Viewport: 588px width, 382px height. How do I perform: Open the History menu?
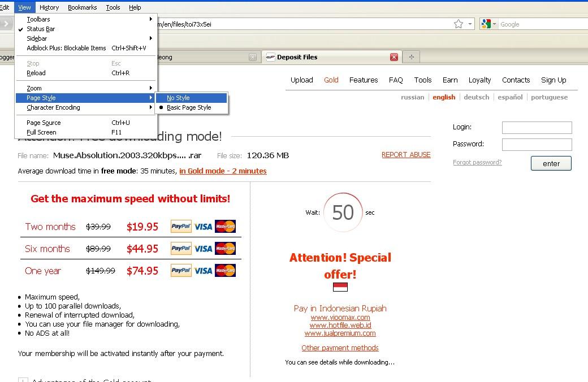49,7
